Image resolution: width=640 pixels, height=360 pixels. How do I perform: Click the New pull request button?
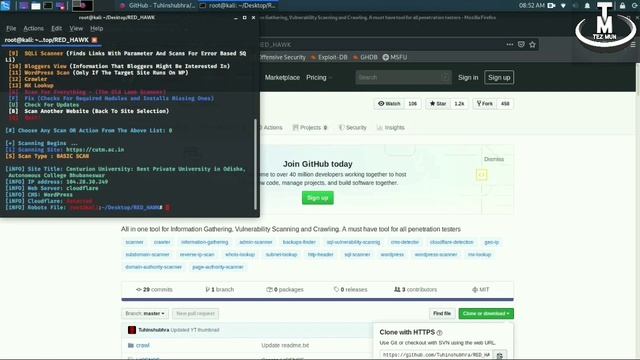196,313
